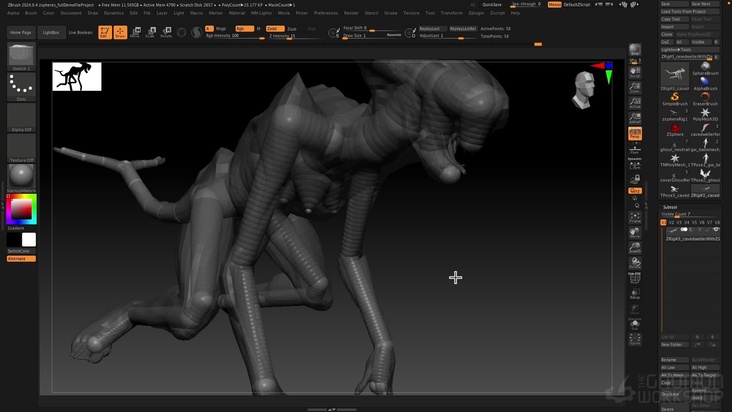Open the Document menu
This screenshot has height=412, width=732.
71,13
